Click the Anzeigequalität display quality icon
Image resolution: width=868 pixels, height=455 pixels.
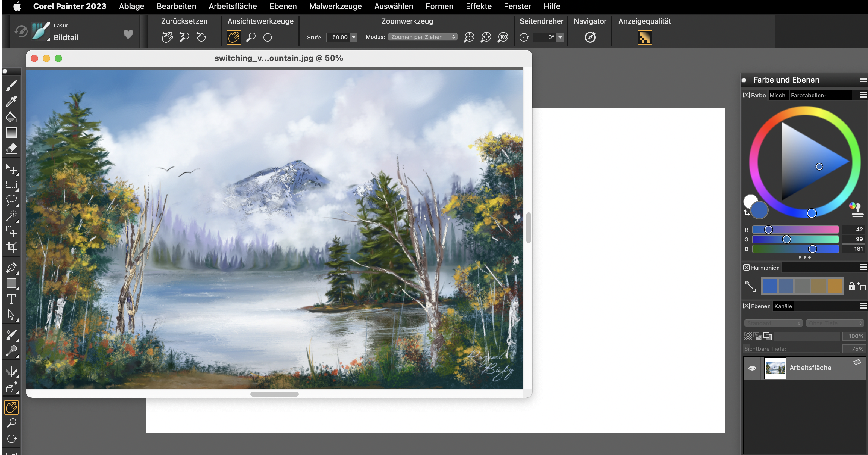644,37
